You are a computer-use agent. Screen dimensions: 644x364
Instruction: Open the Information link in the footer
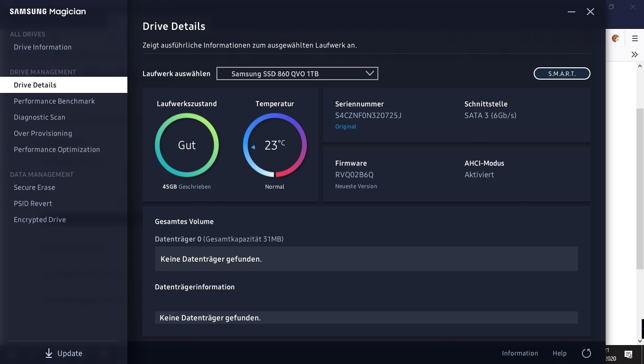coord(520,353)
